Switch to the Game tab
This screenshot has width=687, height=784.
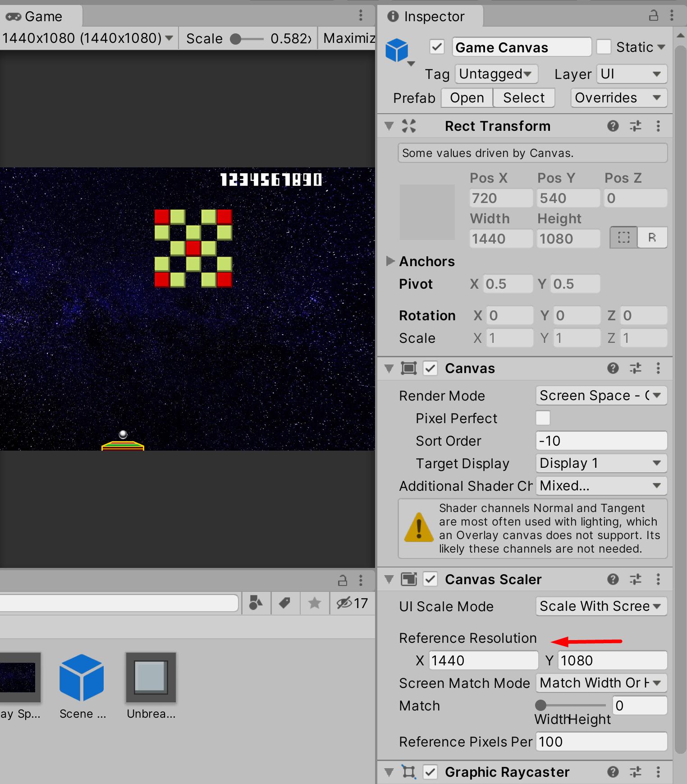click(41, 16)
